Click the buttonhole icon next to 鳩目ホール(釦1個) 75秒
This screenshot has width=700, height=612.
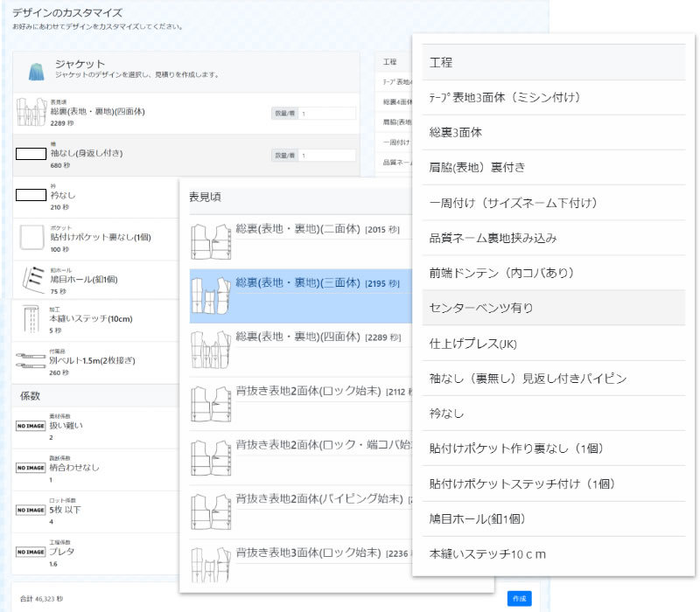click(31, 279)
